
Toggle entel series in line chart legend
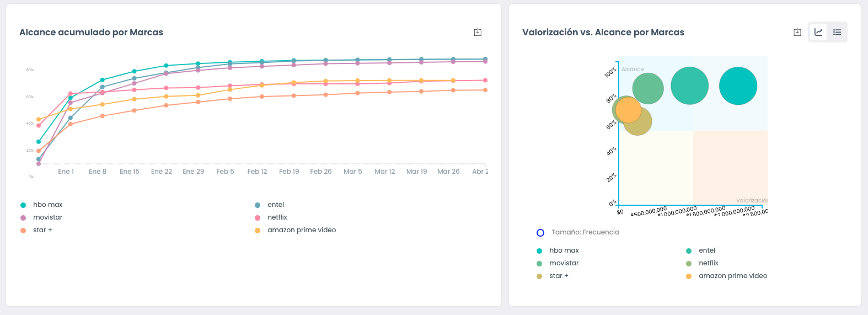click(x=276, y=205)
